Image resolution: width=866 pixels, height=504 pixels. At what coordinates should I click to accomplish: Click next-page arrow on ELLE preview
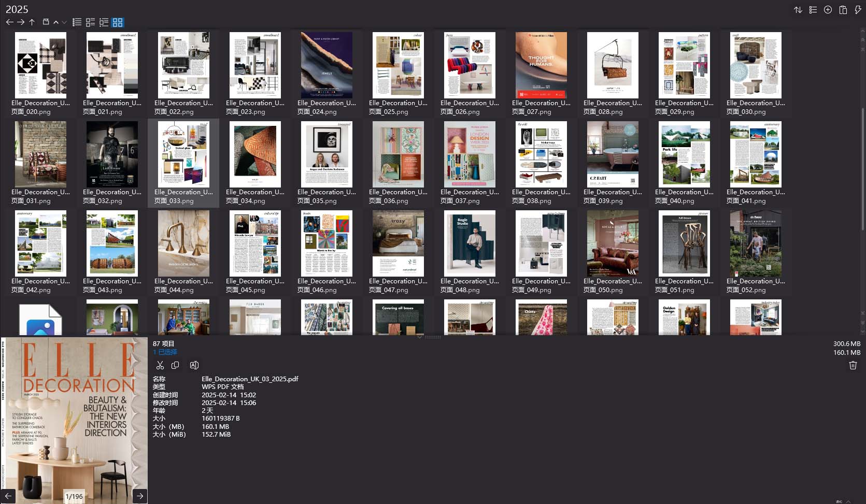(x=139, y=496)
